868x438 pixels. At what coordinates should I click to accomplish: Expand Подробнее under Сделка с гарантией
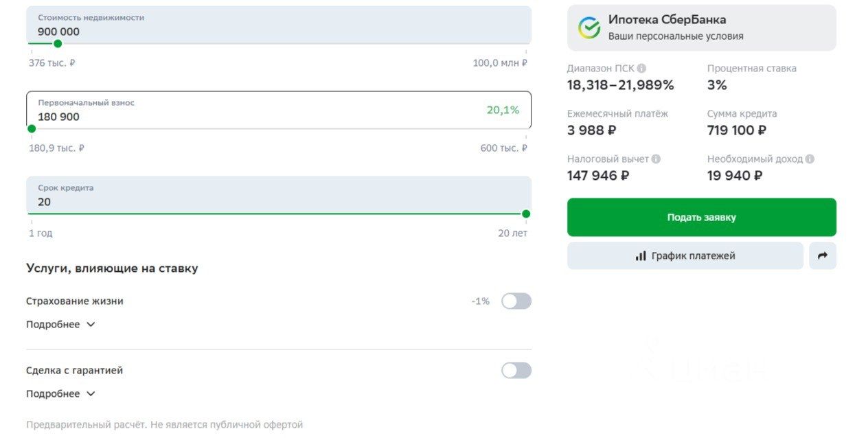(x=60, y=394)
